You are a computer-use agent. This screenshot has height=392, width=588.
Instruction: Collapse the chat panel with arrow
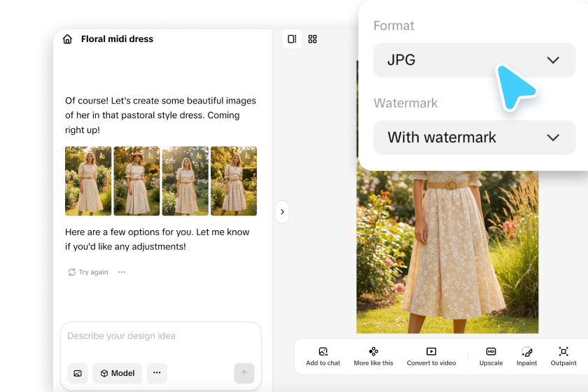(281, 211)
